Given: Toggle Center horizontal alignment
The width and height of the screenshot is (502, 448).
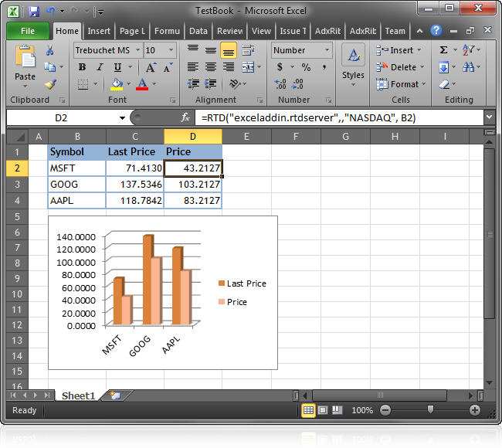Looking at the screenshot, I should coord(210,67).
